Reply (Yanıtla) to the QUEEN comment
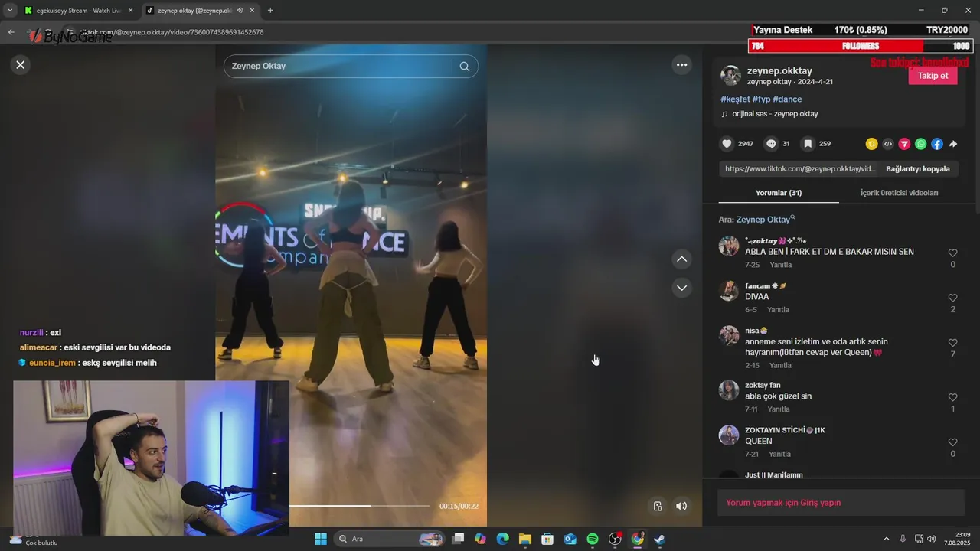The width and height of the screenshot is (980, 551). click(x=780, y=455)
